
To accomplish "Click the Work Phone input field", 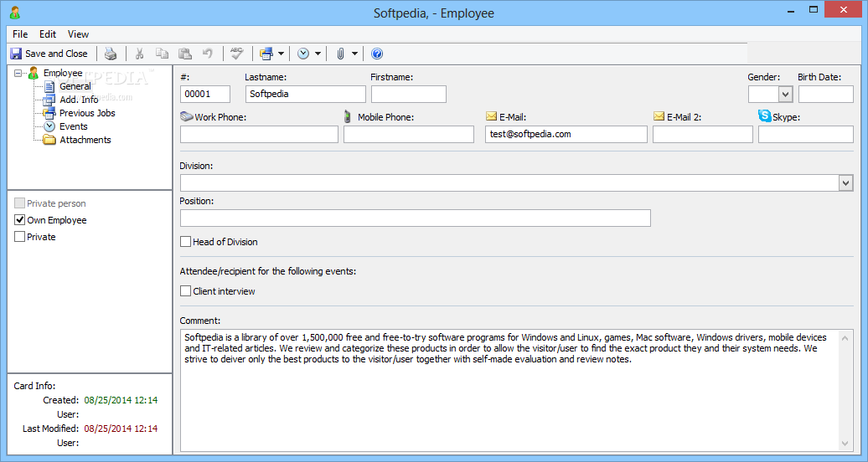I will (x=259, y=135).
